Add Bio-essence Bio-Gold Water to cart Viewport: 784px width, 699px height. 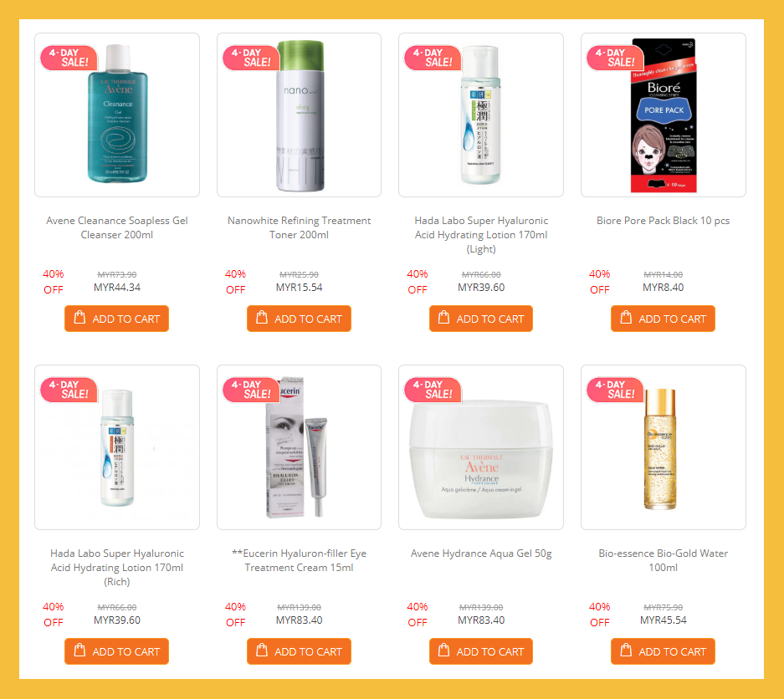coord(663,651)
